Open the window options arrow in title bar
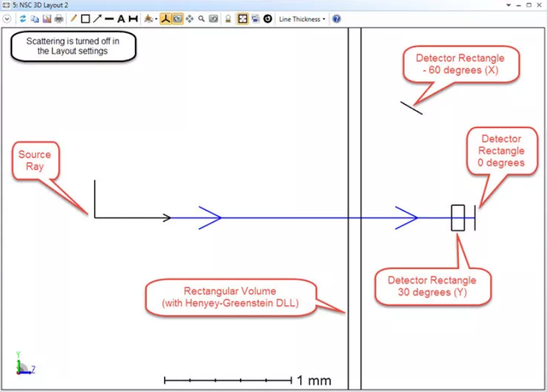Image resolution: width=547 pixels, height=392 pixels. pos(509,5)
